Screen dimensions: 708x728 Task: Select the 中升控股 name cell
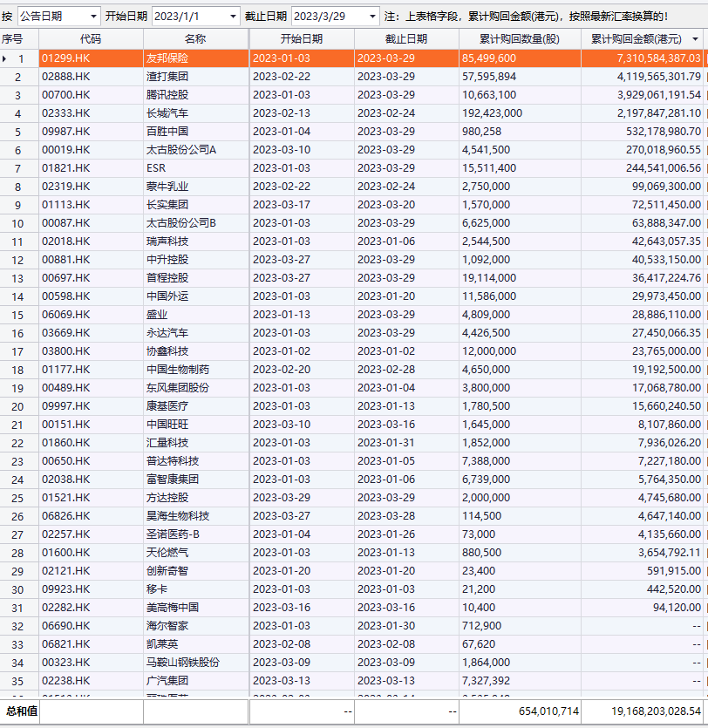(195, 260)
